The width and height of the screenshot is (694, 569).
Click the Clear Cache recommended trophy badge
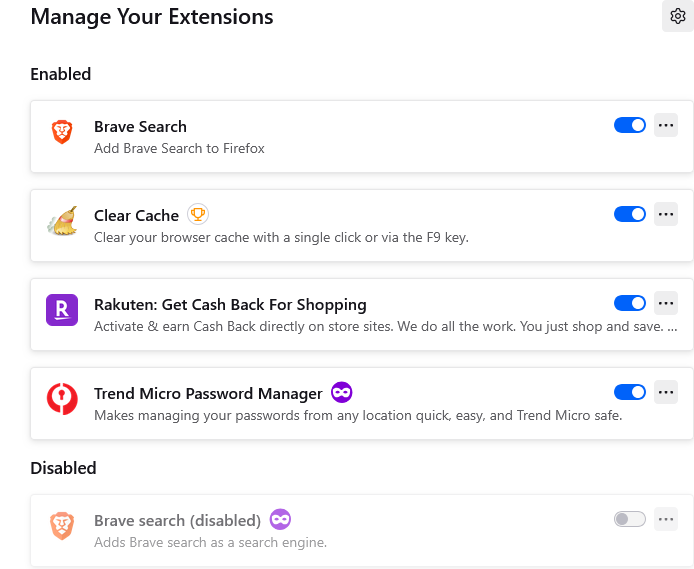(198, 214)
